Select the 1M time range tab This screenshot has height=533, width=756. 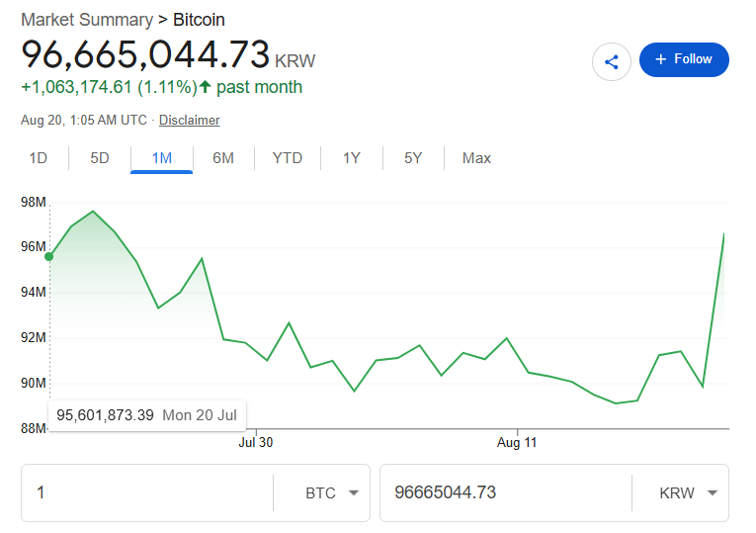(161, 158)
